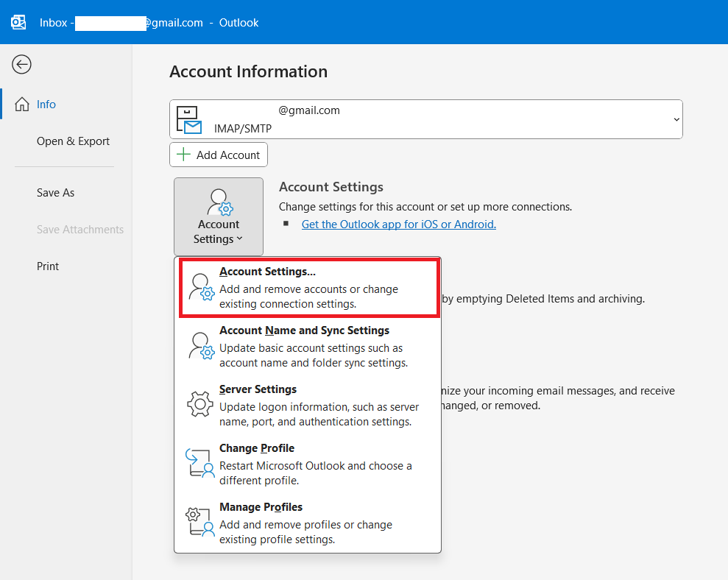Click the back arrow circle icon
Image resolution: width=728 pixels, height=580 pixels.
[22, 65]
